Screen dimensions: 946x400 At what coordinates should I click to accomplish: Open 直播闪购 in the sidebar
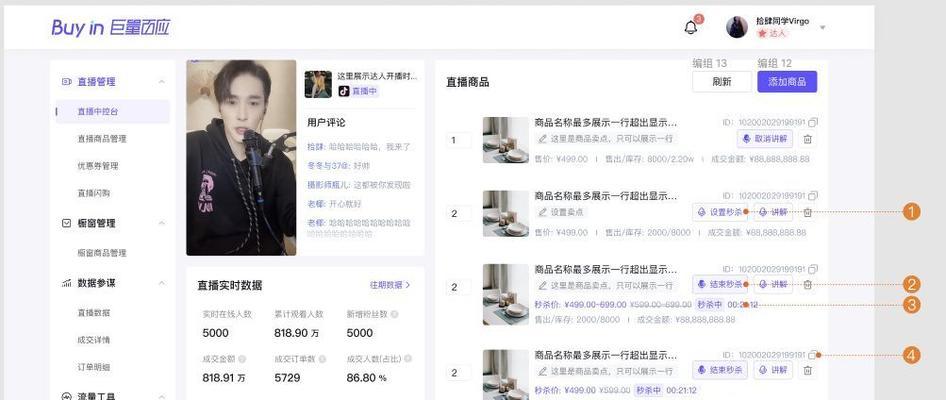(x=93, y=193)
